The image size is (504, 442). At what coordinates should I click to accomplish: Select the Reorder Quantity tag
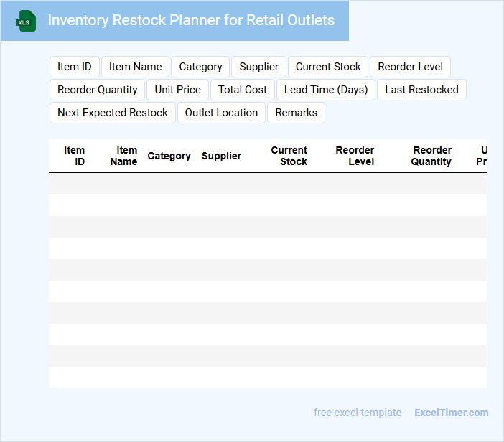[x=98, y=90]
